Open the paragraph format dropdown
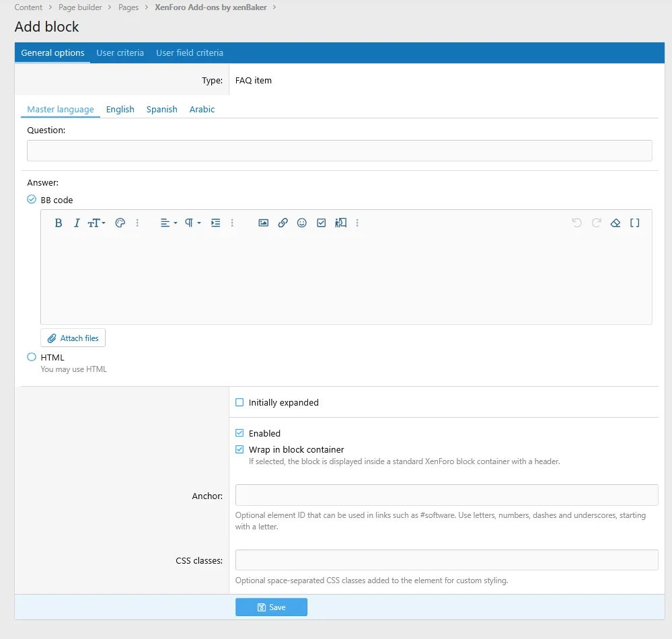This screenshot has height=639, width=672. pos(193,223)
